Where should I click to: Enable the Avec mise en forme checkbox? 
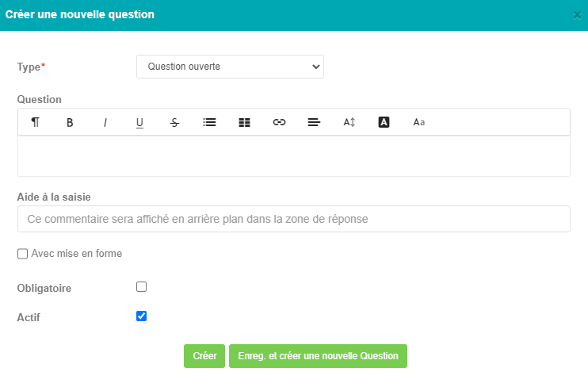click(x=22, y=254)
